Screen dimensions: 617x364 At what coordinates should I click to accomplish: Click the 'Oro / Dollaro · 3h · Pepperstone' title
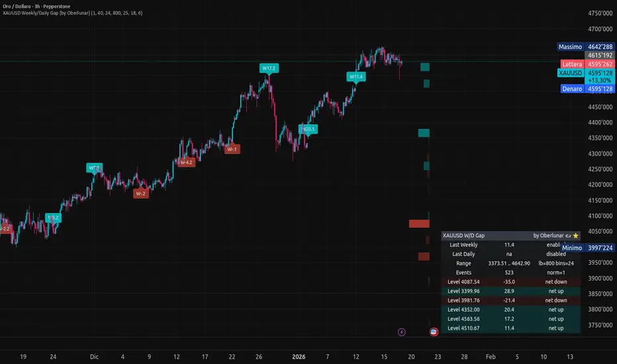(36, 7)
